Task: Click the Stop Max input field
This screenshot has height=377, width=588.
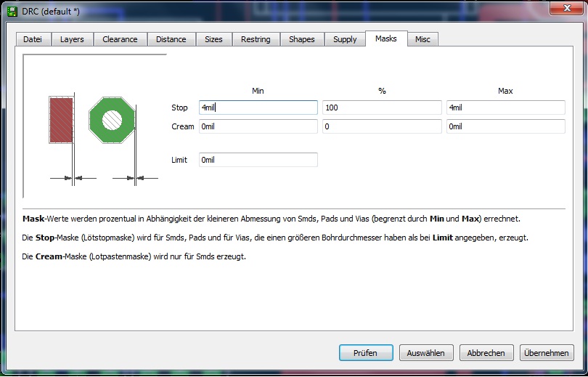Action: tap(505, 108)
